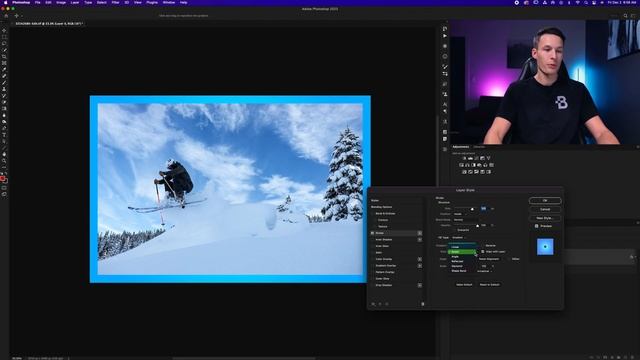Click the stroke Size slider handle
Screen dimensions: 640x360
[x=472, y=209]
